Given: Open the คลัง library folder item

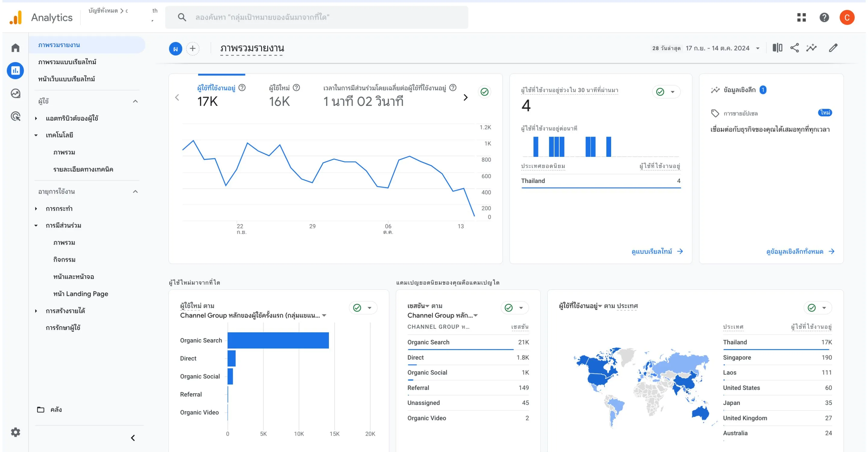Looking at the screenshot, I should tap(56, 410).
